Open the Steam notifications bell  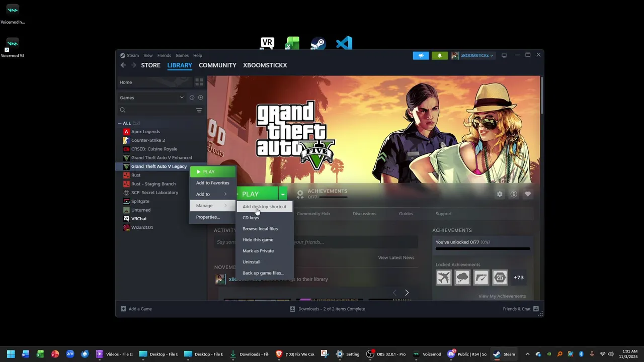tap(439, 55)
